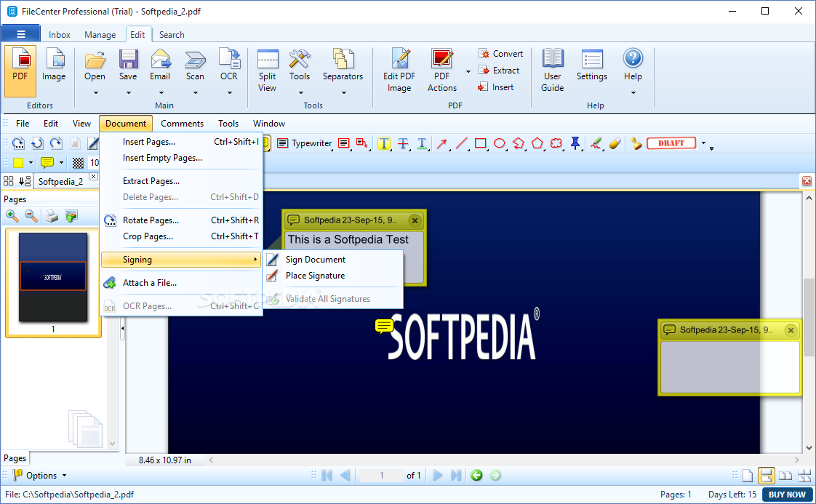Open the PDF Actions tool

442,71
